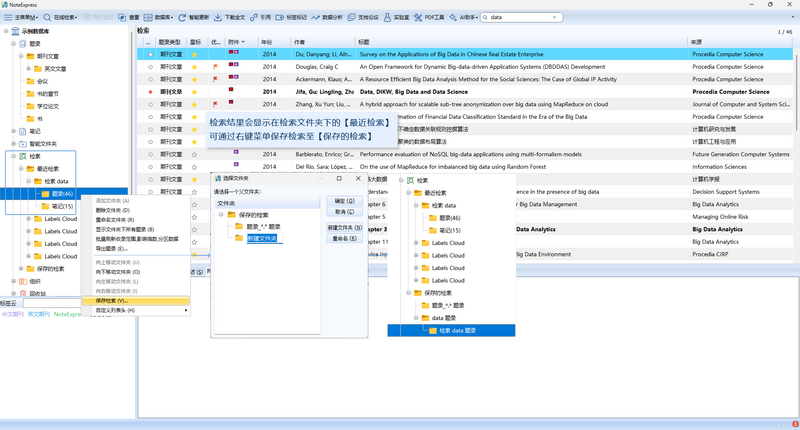800x430 pixels.
Task: Collapse the 最近检索 folder expander
Action: pos(21,168)
